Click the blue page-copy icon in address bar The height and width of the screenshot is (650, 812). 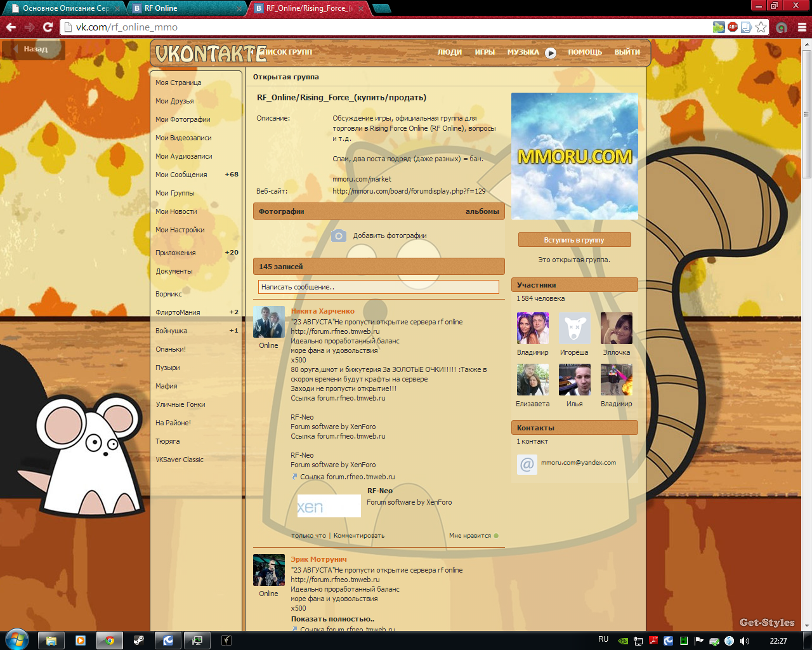tap(747, 27)
